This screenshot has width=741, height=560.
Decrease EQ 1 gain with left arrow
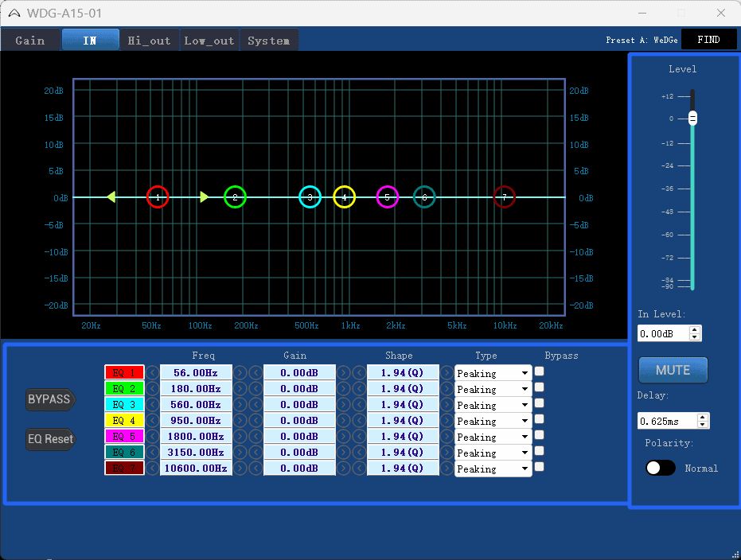tap(255, 373)
